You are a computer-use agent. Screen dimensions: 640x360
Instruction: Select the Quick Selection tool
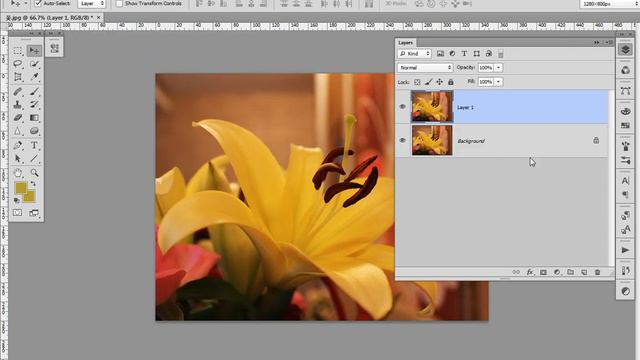(x=34, y=64)
